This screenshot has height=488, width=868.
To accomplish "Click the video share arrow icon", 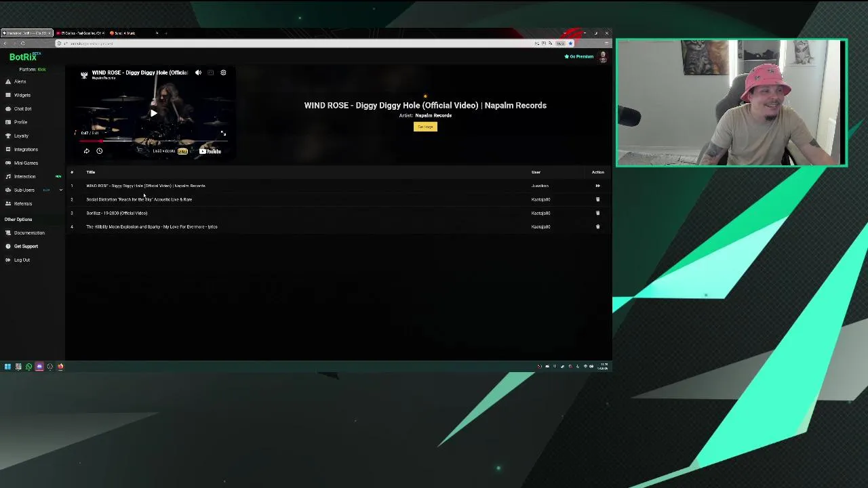I will coord(87,151).
